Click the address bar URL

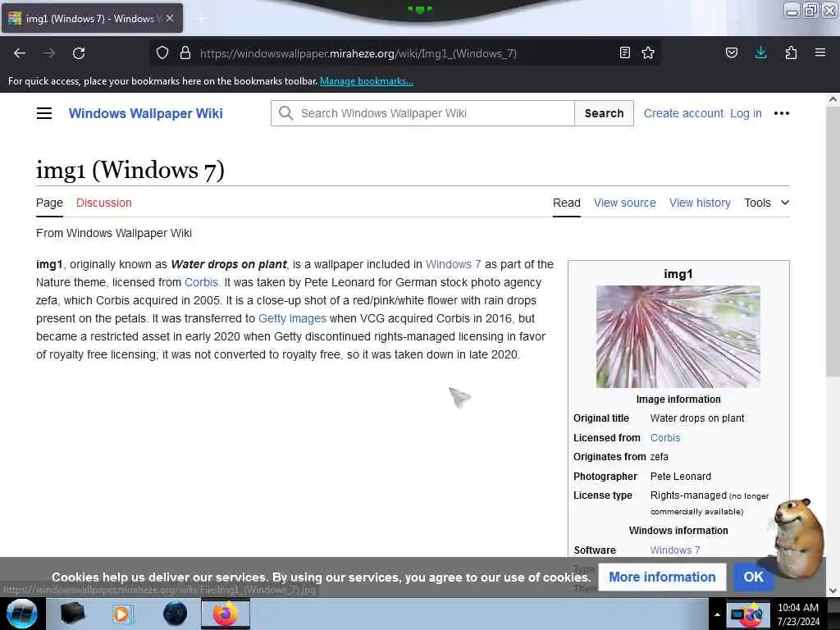pos(358,53)
